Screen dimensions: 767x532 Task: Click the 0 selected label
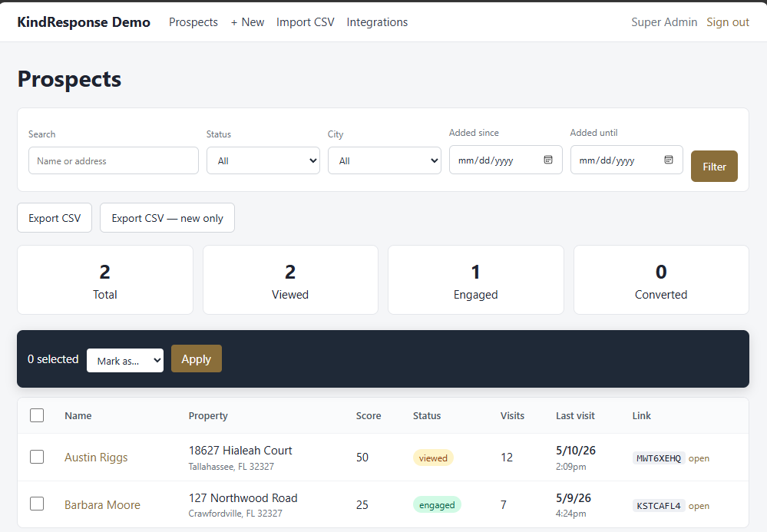coord(53,359)
